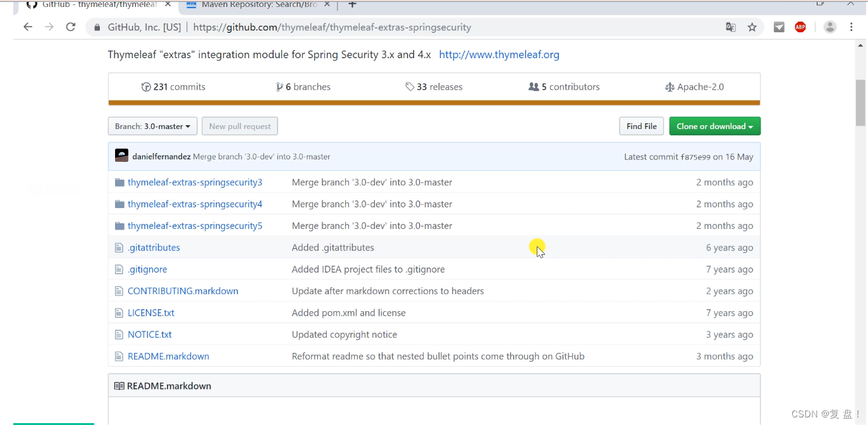Screen dimensions: 868x425
Task: Click folder icon for thymeleaf-extras-springsecurity5
Action: click(x=119, y=226)
